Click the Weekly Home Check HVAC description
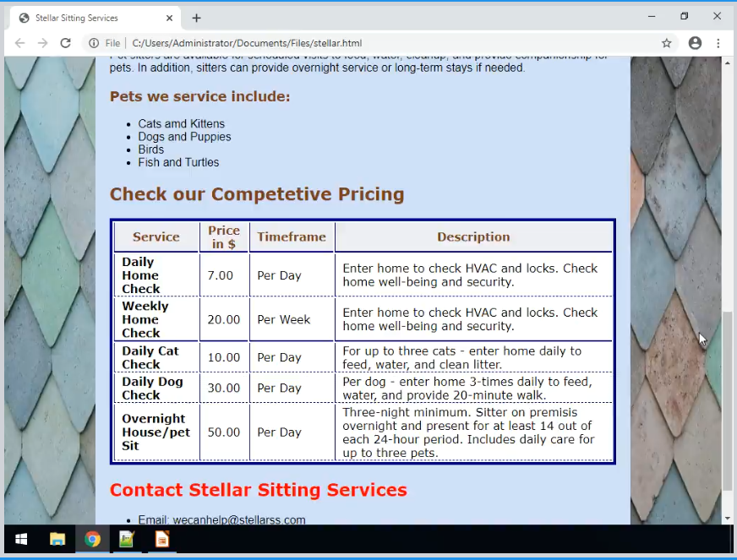 [474, 319]
